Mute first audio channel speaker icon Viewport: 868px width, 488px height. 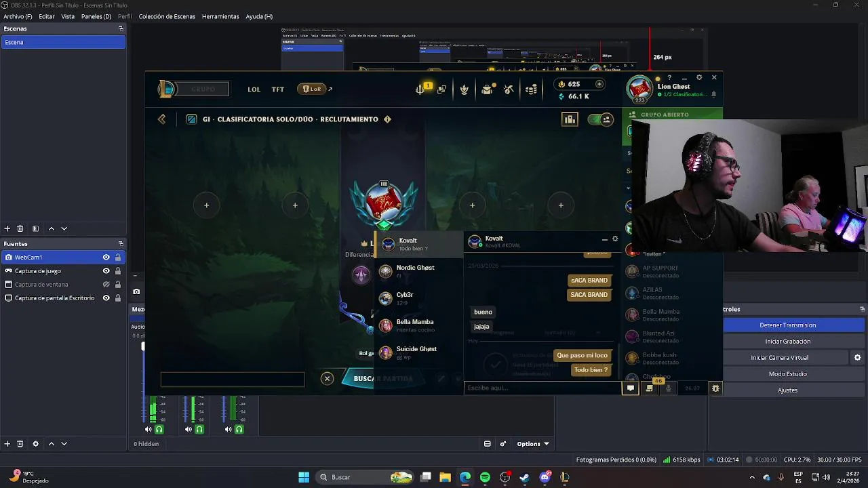point(149,429)
